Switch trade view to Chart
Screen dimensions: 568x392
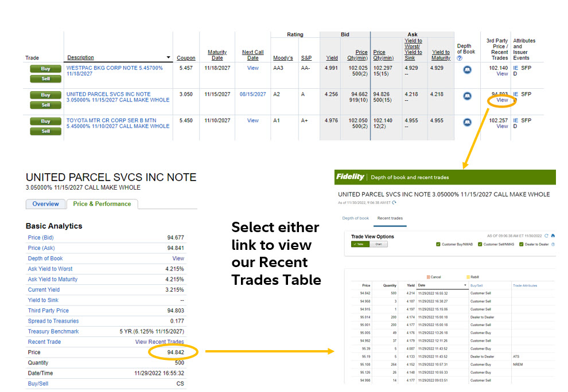pyautogui.click(x=379, y=244)
